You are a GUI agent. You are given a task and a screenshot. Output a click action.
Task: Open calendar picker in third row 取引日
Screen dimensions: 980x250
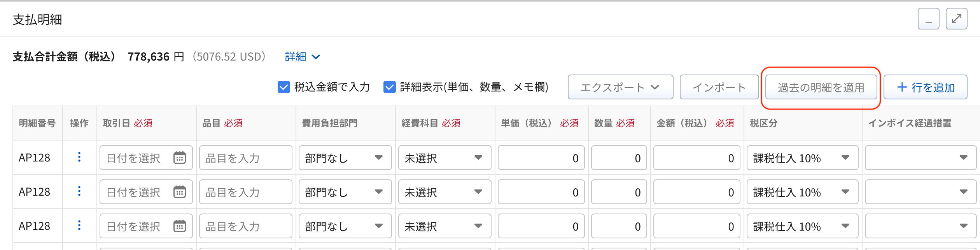tap(180, 226)
